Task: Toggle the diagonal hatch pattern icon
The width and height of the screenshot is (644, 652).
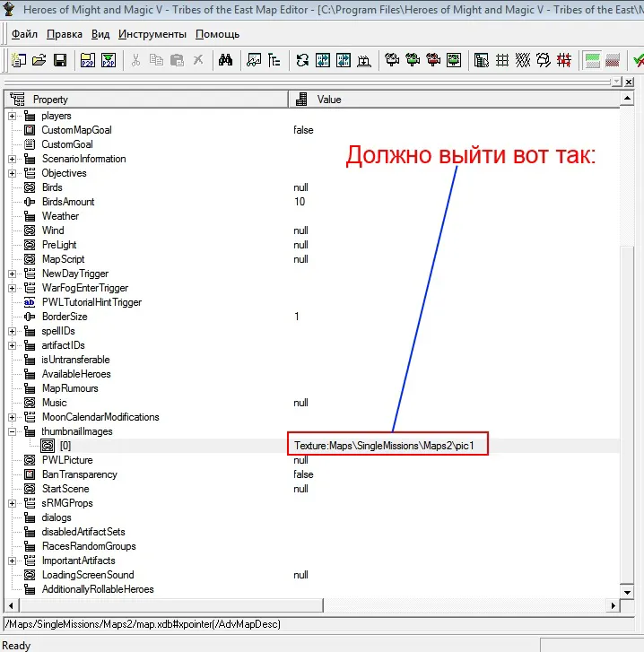Action: click(x=523, y=60)
